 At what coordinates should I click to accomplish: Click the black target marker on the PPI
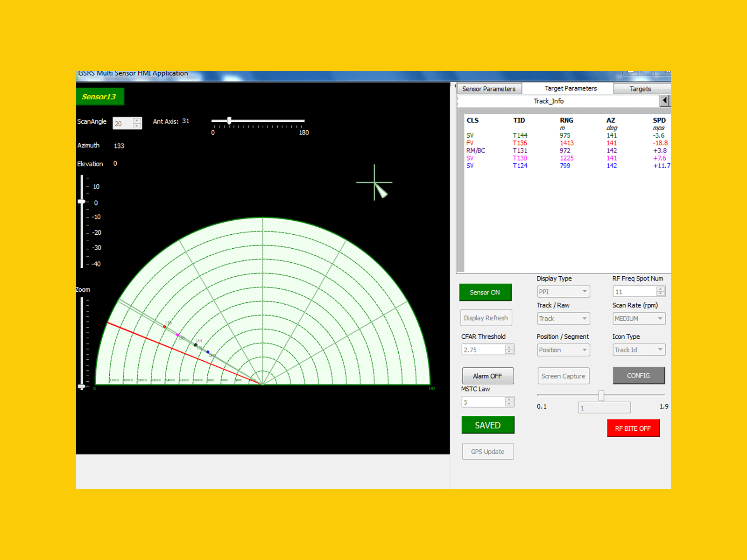click(196, 345)
